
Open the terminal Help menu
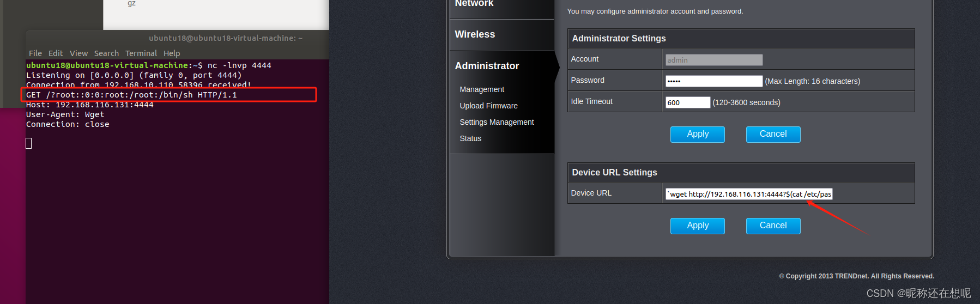[x=172, y=53]
